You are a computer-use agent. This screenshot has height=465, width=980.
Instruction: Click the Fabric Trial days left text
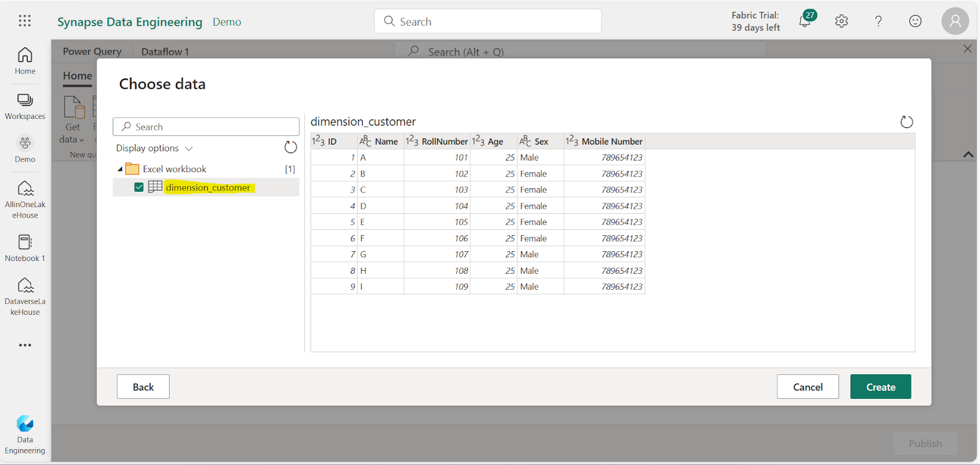coord(755,21)
